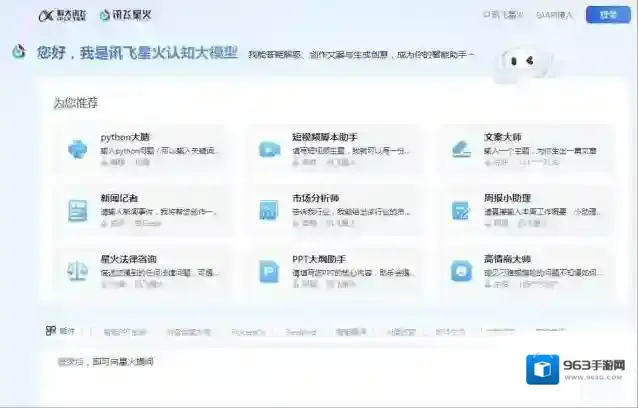Click the 为您推荐 section heading
Viewport: 638px width, 408px height.
tap(76, 103)
